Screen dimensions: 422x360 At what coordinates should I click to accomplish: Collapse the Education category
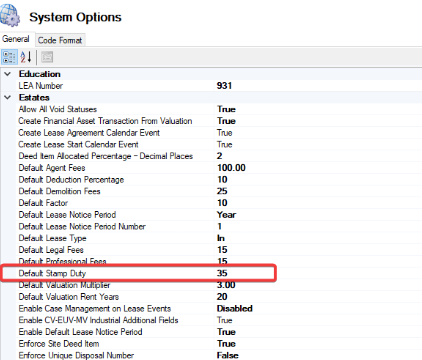tap(7, 74)
